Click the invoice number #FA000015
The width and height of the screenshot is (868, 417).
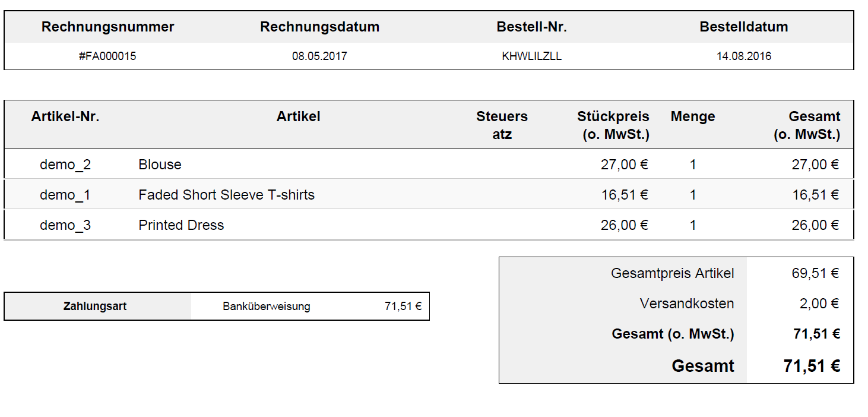pyautogui.click(x=107, y=56)
